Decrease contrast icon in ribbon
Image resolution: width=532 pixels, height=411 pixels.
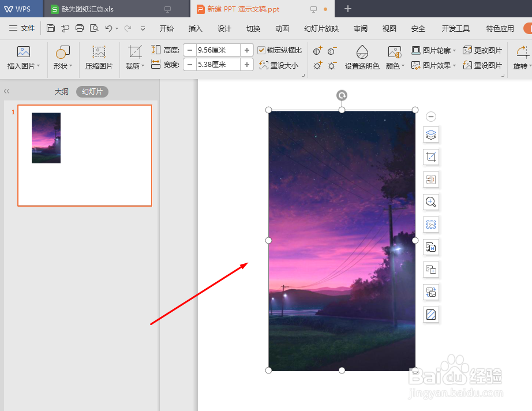332,51
